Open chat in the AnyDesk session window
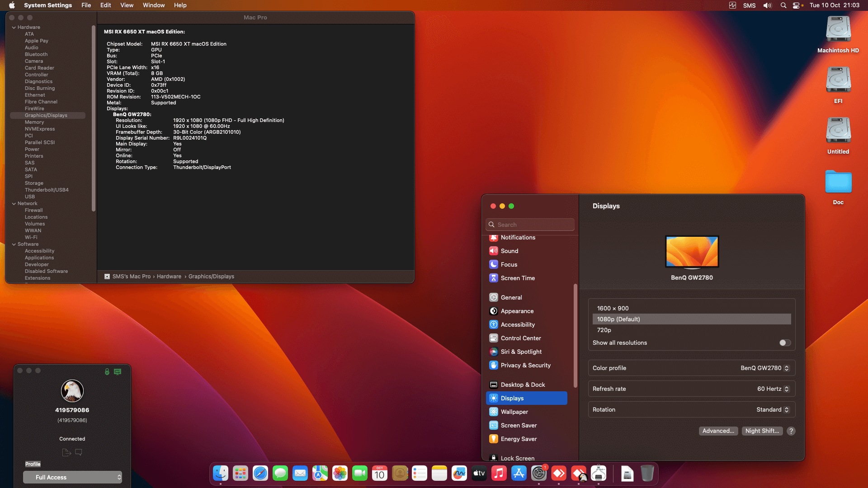The height and width of the screenshot is (488, 868). pos(79,452)
